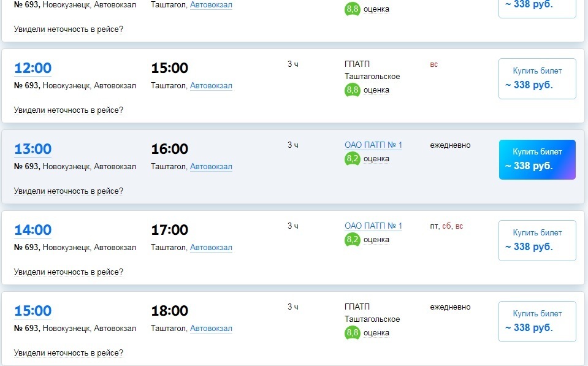
Task: Open the 13:00 departure time link
Action: pyautogui.click(x=33, y=149)
